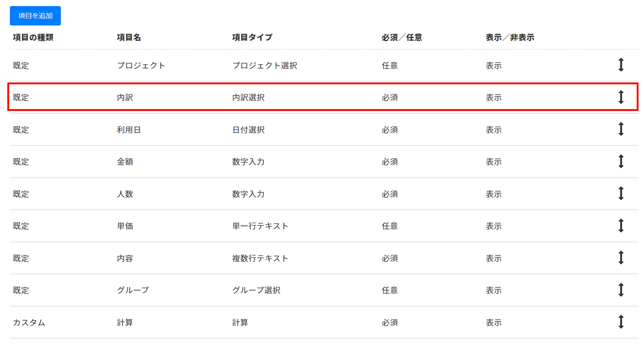Image resolution: width=644 pixels, height=362 pixels.
Task: Click the 単一行テキスト item type cell
Action: (260, 226)
